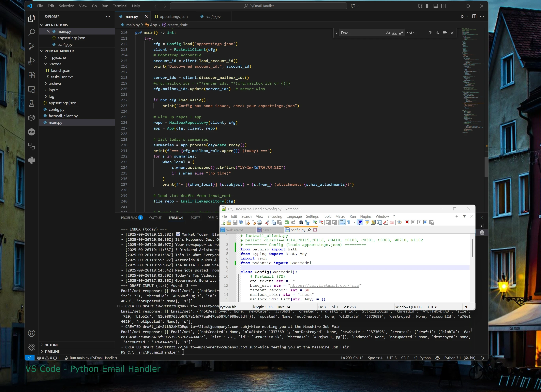Switch to the appsettings.json editor tab
This screenshot has width=541, height=392.
173,16
